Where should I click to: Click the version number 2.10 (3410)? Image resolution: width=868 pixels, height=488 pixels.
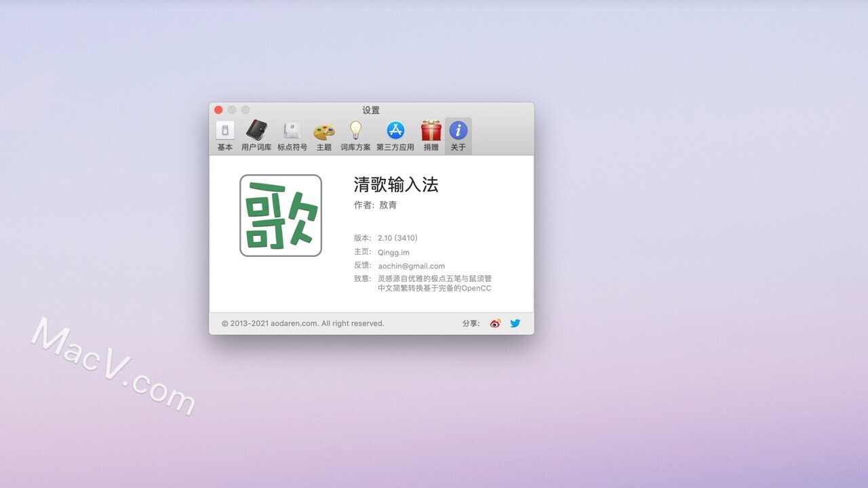pos(398,238)
